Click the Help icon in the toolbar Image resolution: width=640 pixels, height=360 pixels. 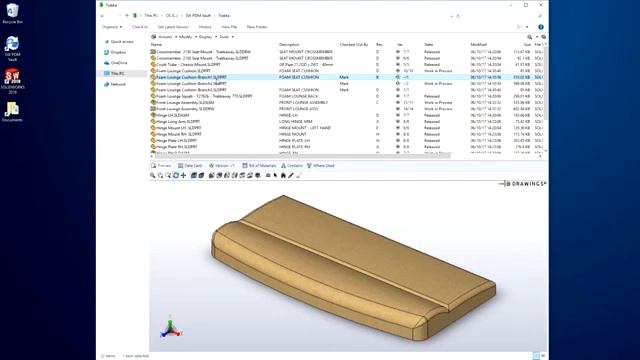click(x=541, y=27)
